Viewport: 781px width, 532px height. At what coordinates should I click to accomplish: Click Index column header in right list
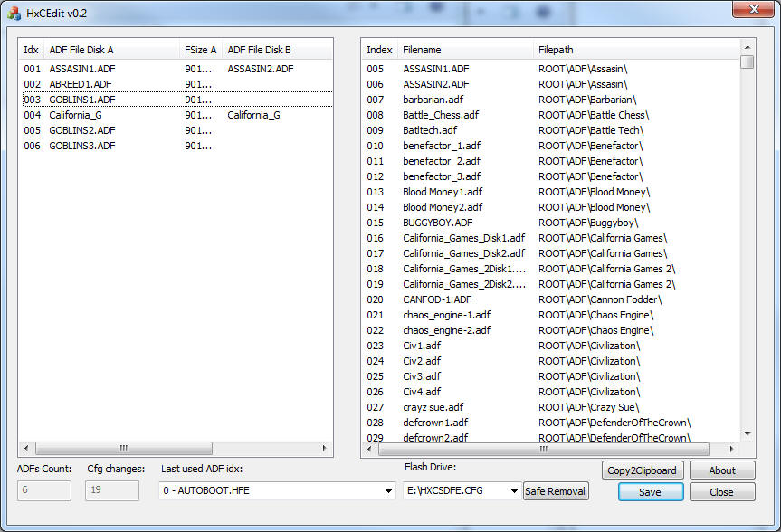pos(379,50)
